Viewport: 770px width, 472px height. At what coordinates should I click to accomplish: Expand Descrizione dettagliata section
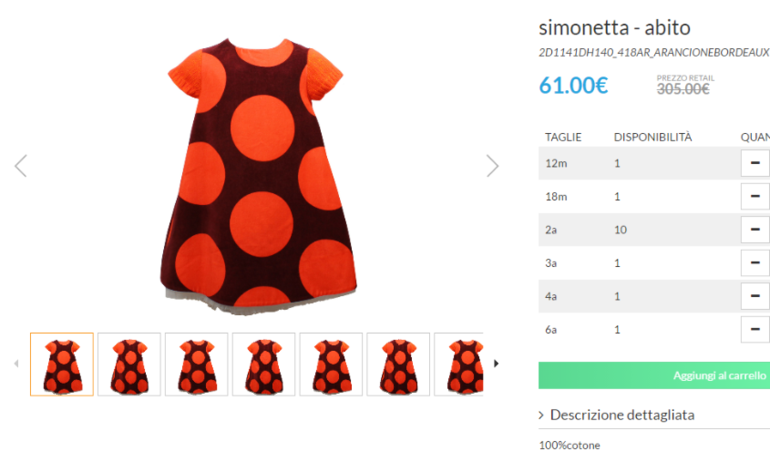tap(620, 414)
